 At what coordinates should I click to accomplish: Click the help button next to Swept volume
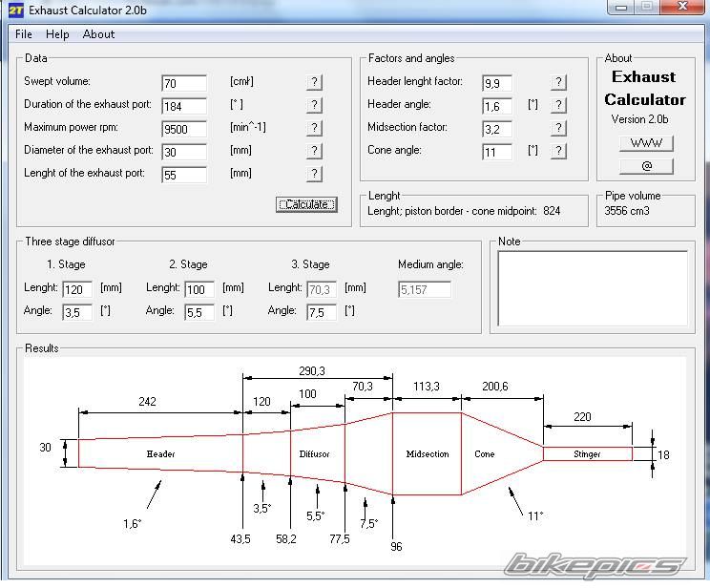pyautogui.click(x=314, y=83)
